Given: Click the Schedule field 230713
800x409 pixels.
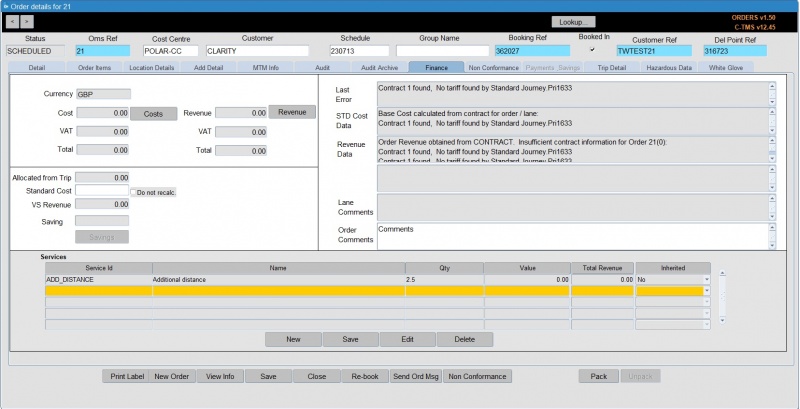Looking at the screenshot, I should [359, 51].
